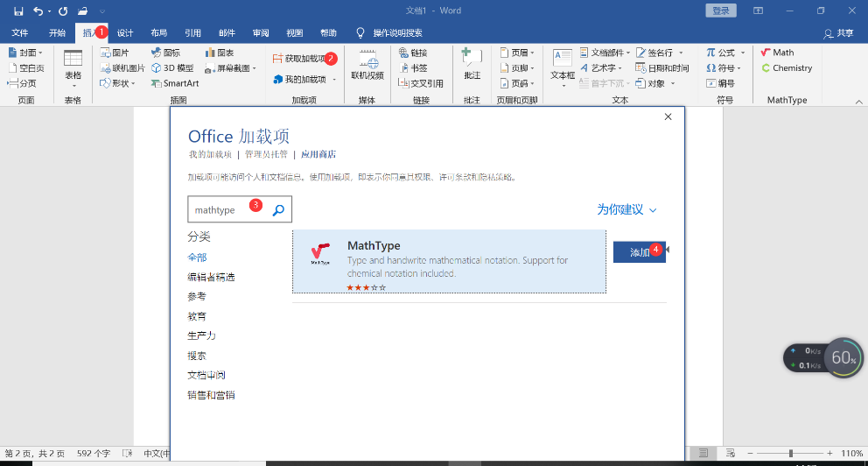This screenshot has height=466, width=868.
Task: Open My Add-ins (我的加载项)
Action: (x=304, y=80)
